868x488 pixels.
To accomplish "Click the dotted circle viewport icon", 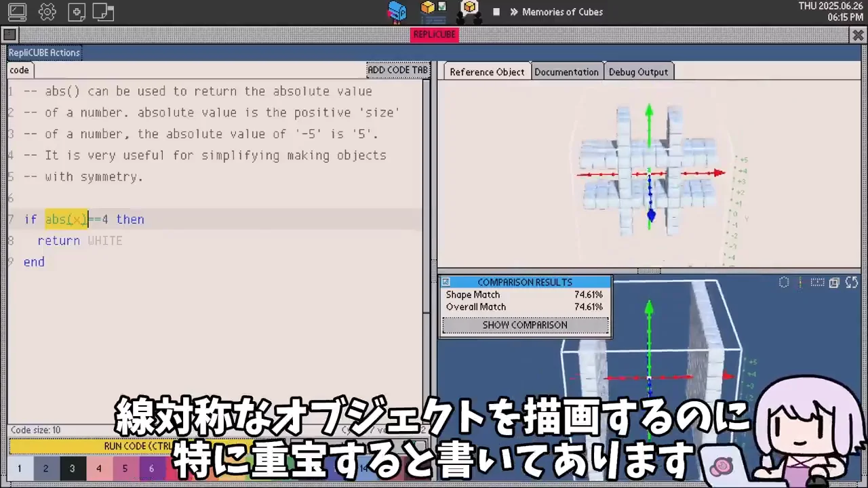I will [x=784, y=283].
